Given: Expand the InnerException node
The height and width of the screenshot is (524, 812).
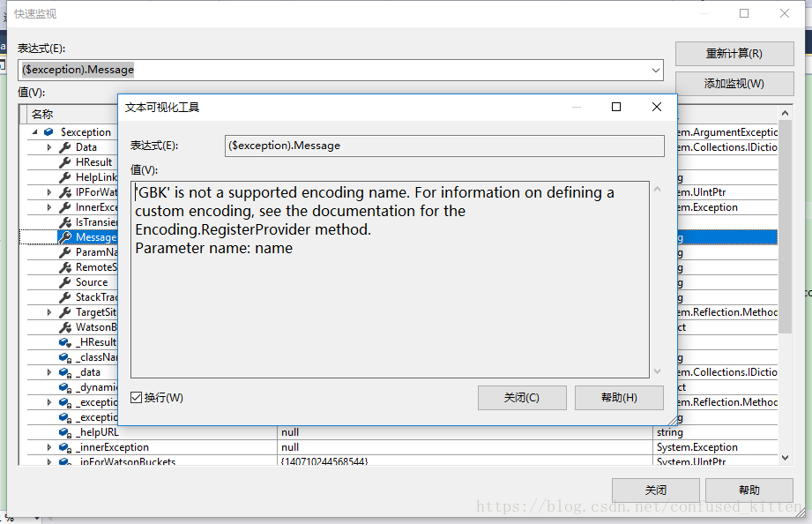Looking at the screenshot, I should (49, 207).
